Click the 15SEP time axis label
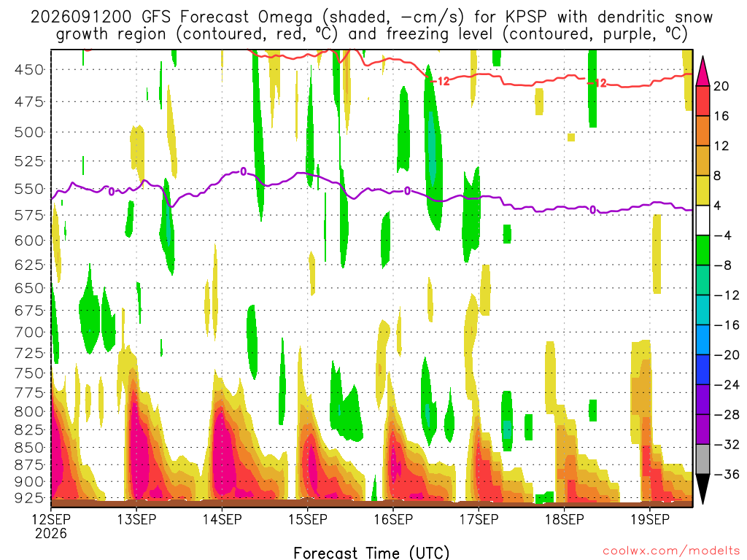Screen dimensions: 747x560 [x=308, y=519]
